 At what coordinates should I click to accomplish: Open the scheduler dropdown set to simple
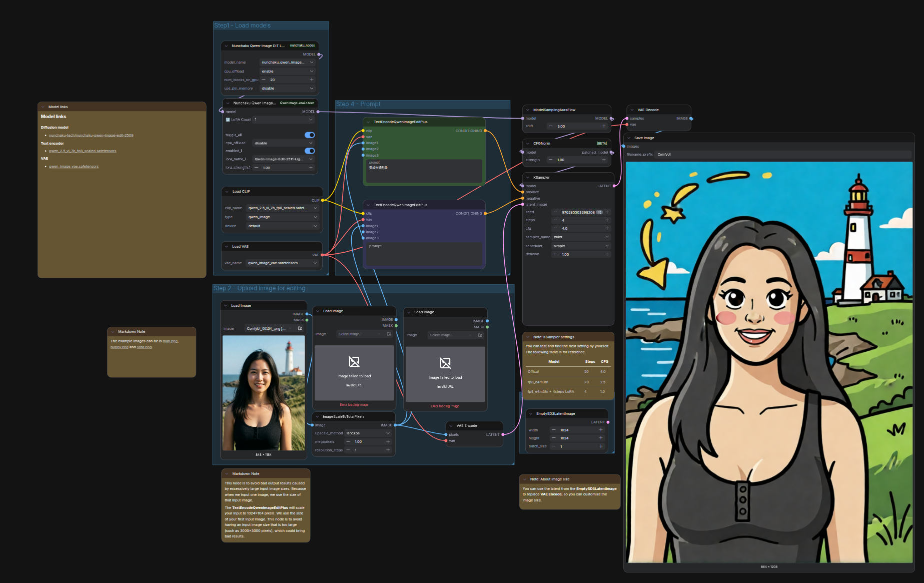(x=581, y=246)
